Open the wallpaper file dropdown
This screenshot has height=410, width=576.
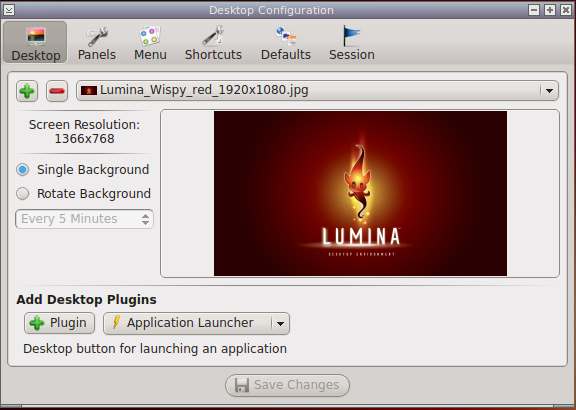coord(317,90)
